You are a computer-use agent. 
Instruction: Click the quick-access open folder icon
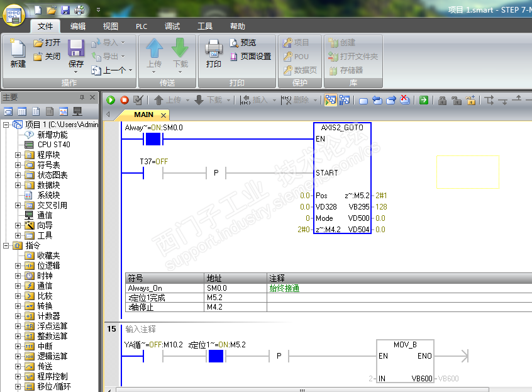click(x=52, y=10)
